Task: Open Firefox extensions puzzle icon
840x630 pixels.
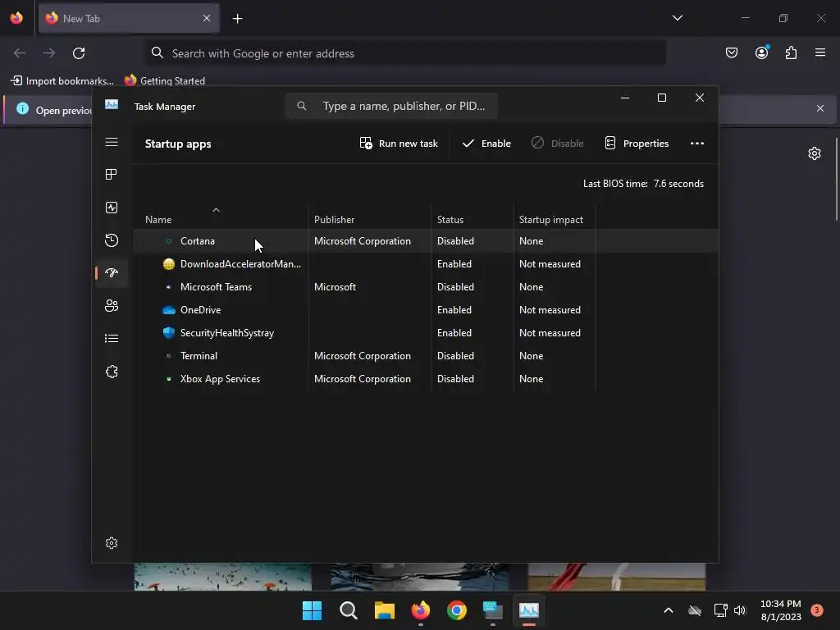Action: pyautogui.click(x=791, y=52)
